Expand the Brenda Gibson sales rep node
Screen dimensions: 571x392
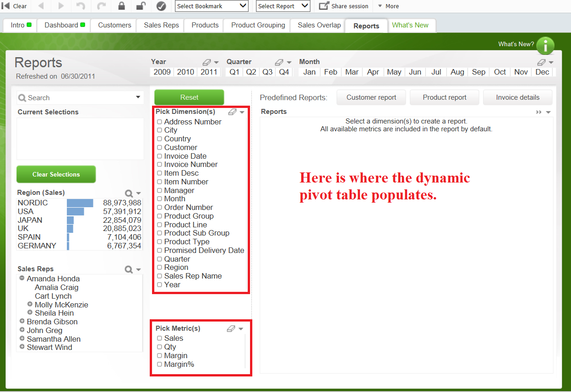click(22, 322)
